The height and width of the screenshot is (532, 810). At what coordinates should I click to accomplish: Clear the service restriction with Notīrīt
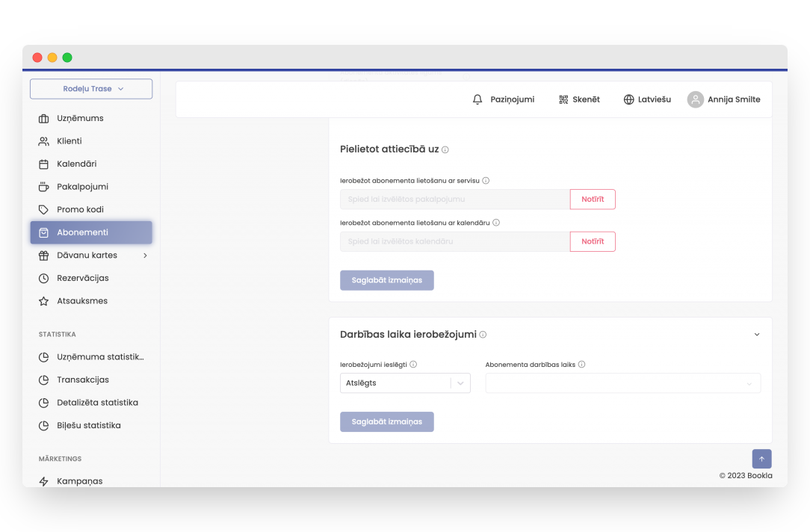coord(593,199)
